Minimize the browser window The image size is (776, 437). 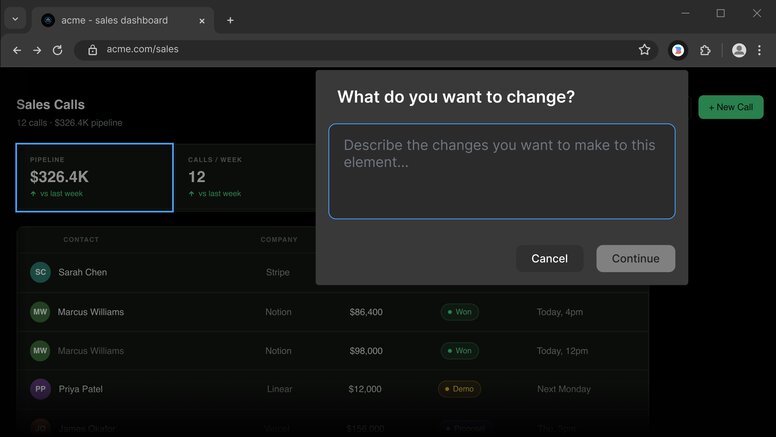pos(685,13)
